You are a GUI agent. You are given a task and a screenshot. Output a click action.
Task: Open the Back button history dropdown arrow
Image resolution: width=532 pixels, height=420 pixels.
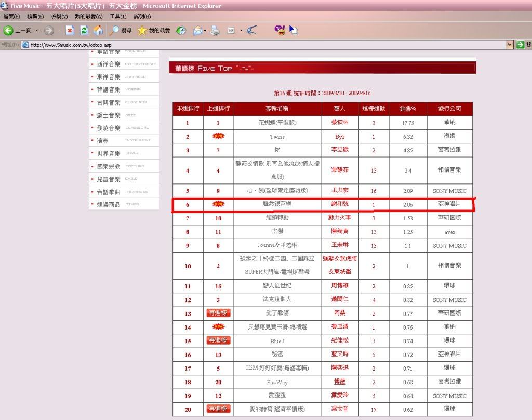pyautogui.click(x=37, y=31)
